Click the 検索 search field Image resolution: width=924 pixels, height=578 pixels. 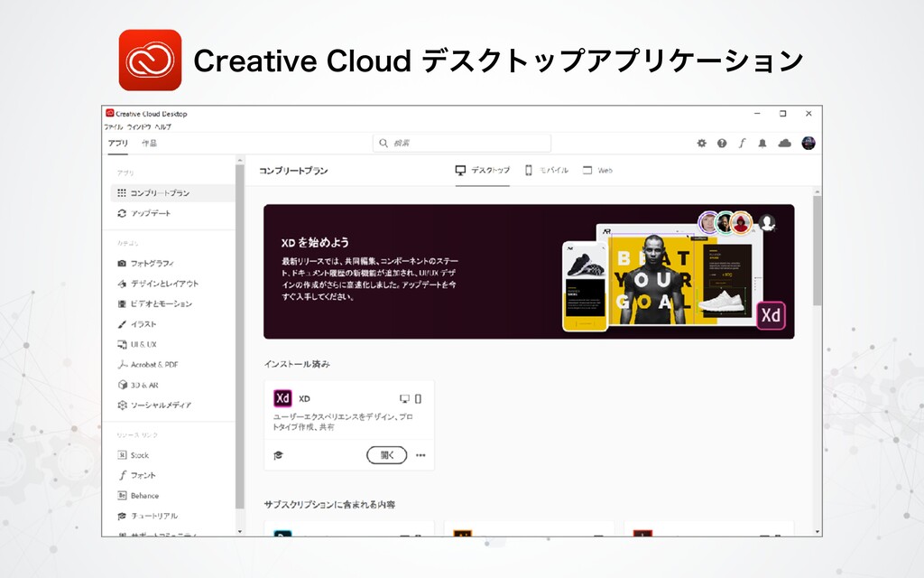(x=462, y=143)
